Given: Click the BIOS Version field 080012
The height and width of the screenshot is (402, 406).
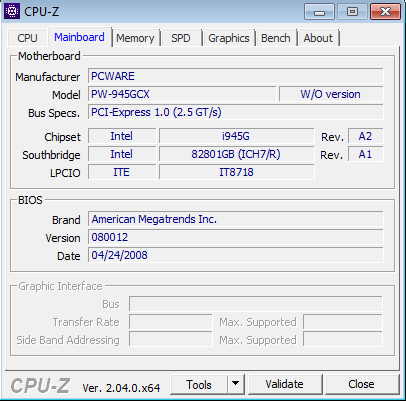Looking at the screenshot, I should [x=236, y=237].
